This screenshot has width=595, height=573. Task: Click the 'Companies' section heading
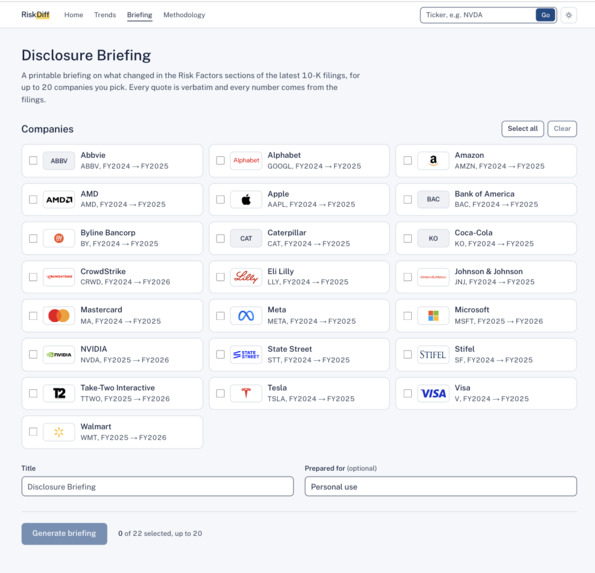tap(47, 129)
